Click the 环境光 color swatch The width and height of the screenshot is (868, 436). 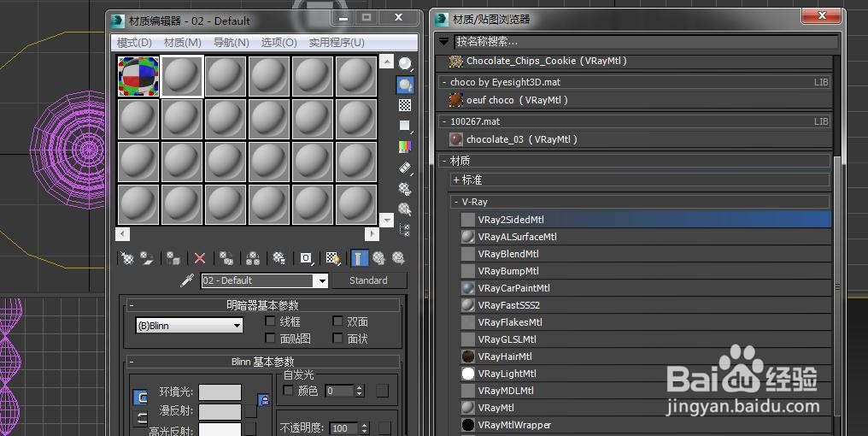coord(220,392)
